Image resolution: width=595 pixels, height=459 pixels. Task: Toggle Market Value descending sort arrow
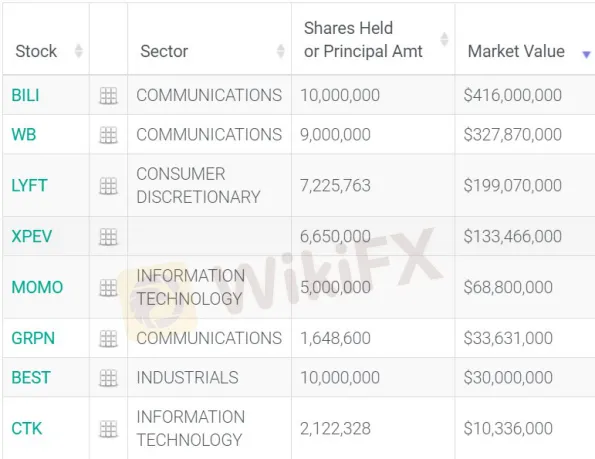(586, 55)
